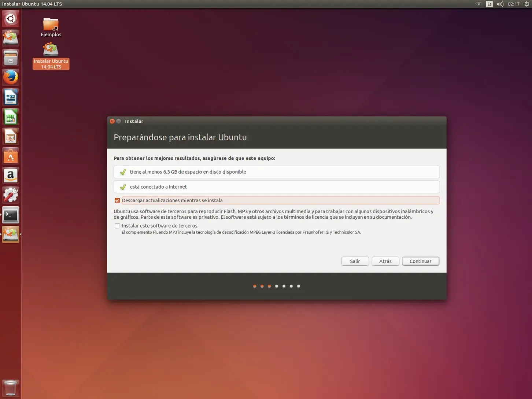Click the disk space requirement row

(277, 172)
